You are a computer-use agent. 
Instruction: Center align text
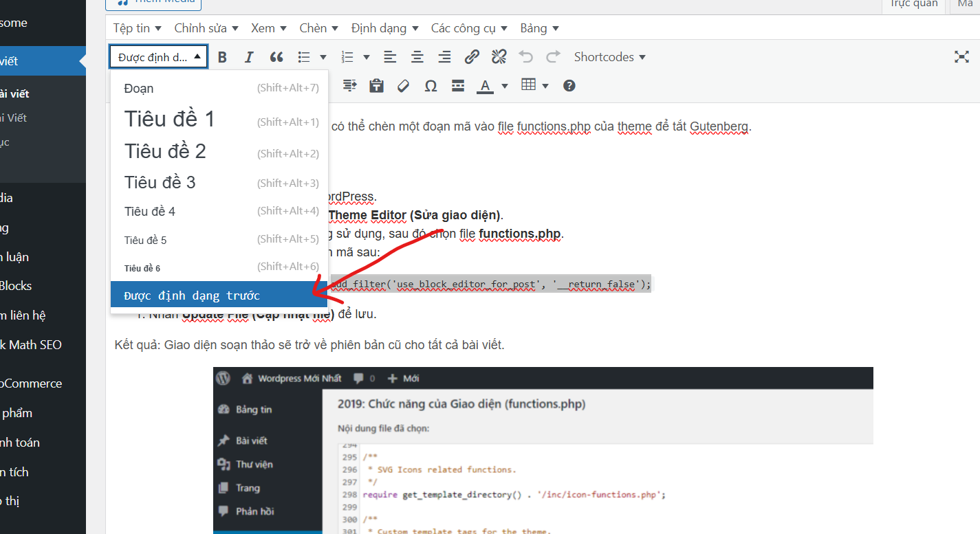(417, 57)
